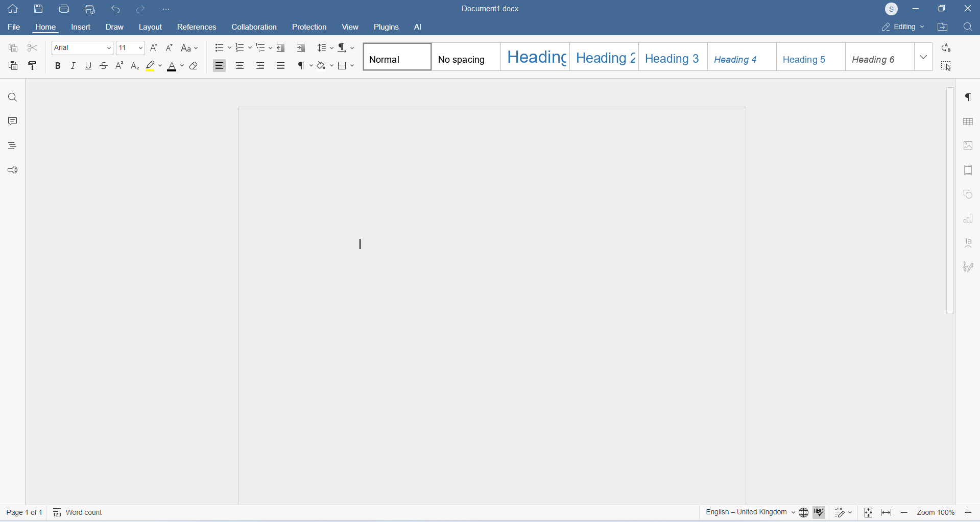Viewport: 980px width, 522px height.
Task: Expand the styles gallery arrow
Action: (923, 57)
